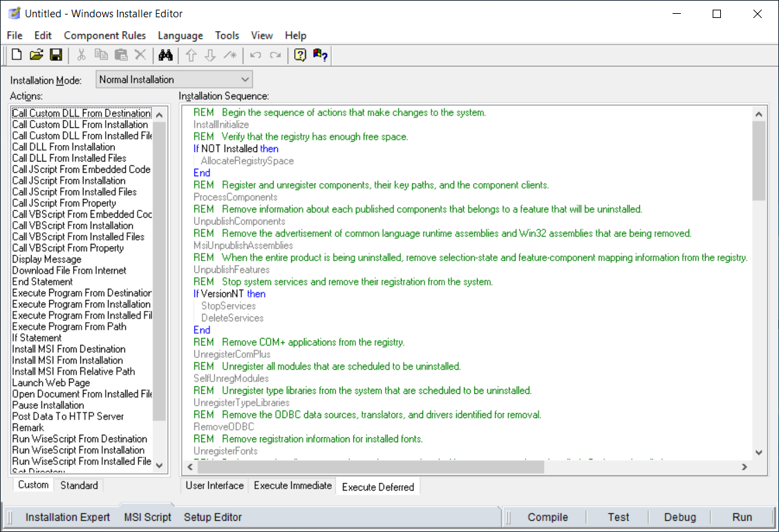Open the Help menu
The height and width of the screenshot is (532, 779).
pos(296,35)
